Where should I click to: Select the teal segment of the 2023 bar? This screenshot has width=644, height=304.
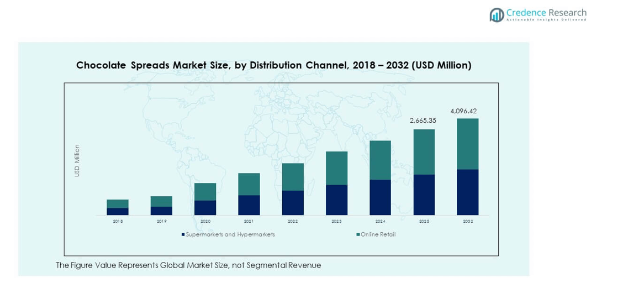pos(336,168)
